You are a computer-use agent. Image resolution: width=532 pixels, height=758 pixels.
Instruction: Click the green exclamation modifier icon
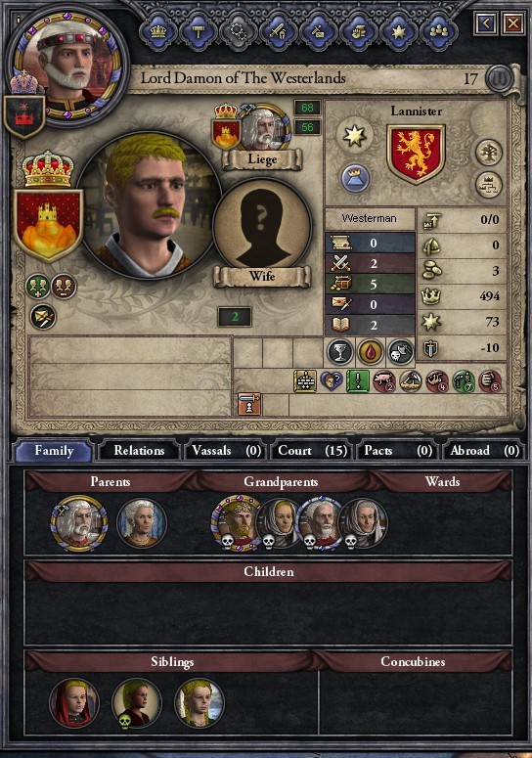[x=358, y=381]
